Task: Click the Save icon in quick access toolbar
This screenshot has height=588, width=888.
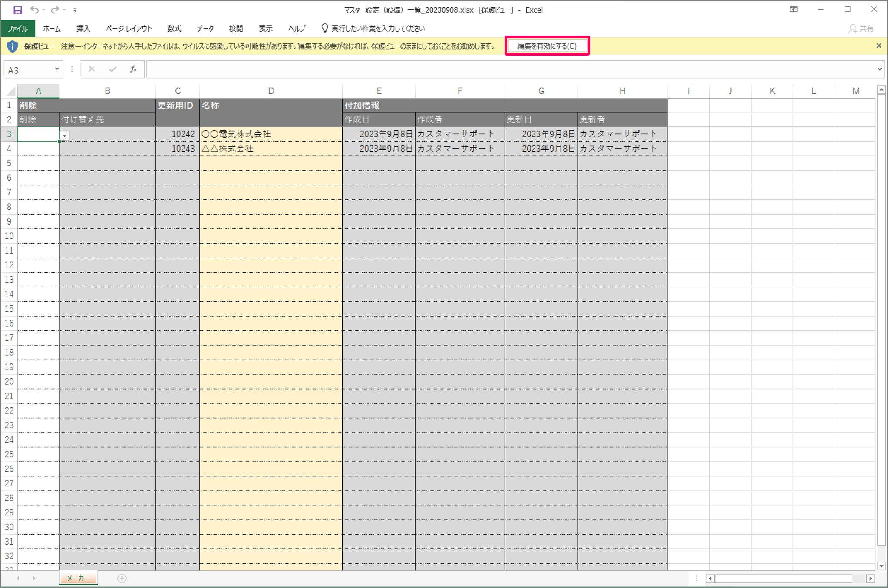Action: pyautogui.click(x=17, y=10)
